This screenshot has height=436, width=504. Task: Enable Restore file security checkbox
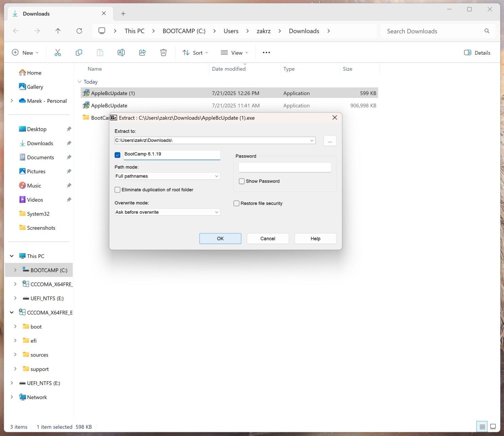(x=237, y=203)
